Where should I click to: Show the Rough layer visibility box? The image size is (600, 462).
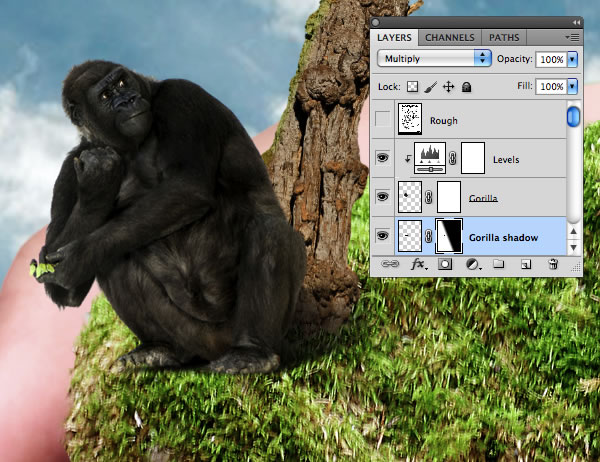(382, 119)
